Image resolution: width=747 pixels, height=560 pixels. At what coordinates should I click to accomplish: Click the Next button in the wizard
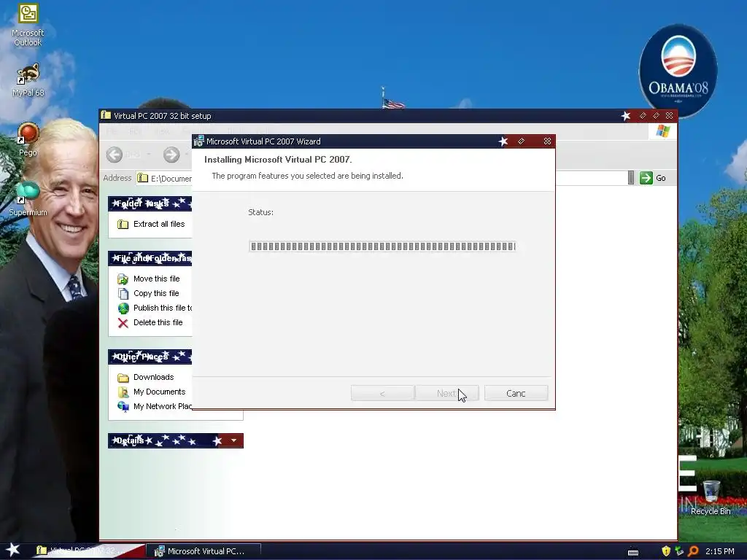tap(446, 393)
